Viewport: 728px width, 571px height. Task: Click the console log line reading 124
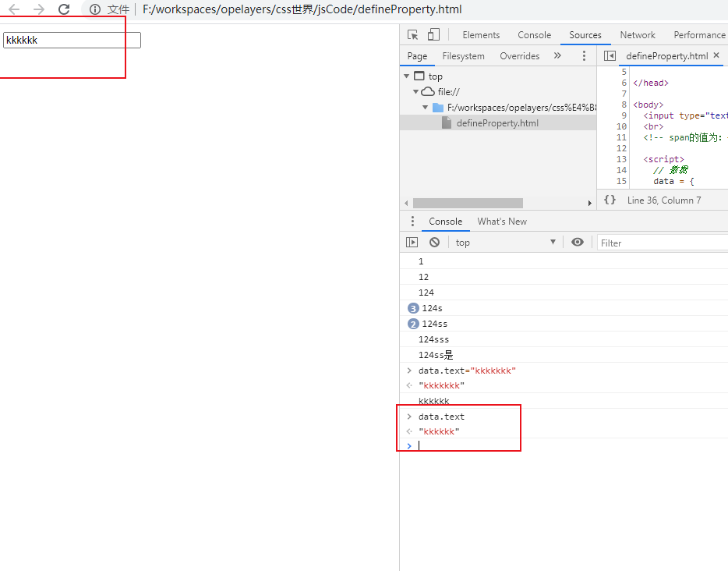click(426, 293)
